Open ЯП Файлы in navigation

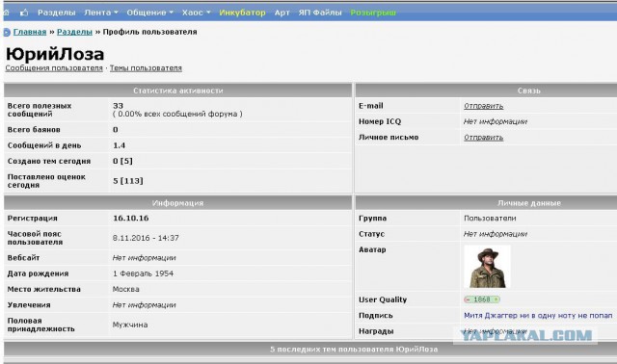pyautogui.click(x=320, y=13)
